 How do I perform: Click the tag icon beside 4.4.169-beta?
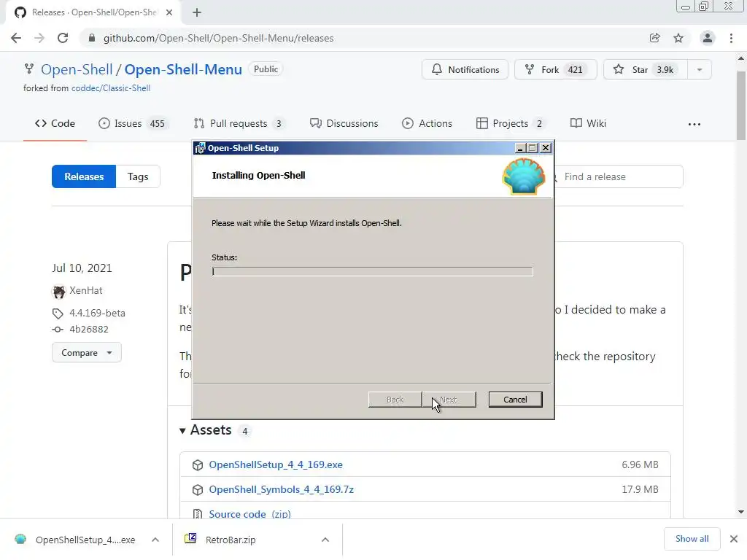coord(58,314)
